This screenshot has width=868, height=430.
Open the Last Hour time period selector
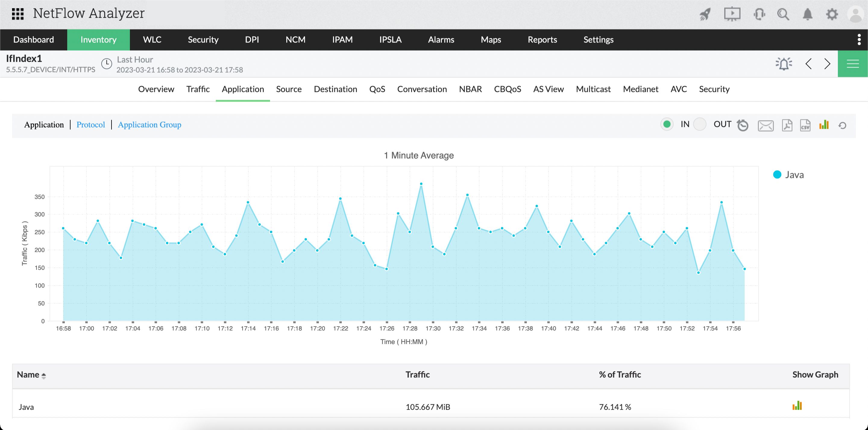[x=135, y=60]
